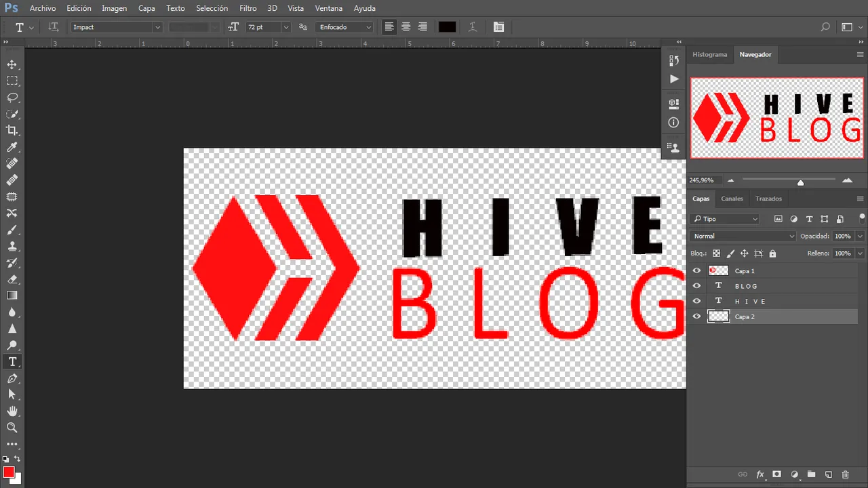This screenshot has width=868, height=488.
Task: Open the Character and Paragraph panels icon
Action: click(x=498, y=27)
